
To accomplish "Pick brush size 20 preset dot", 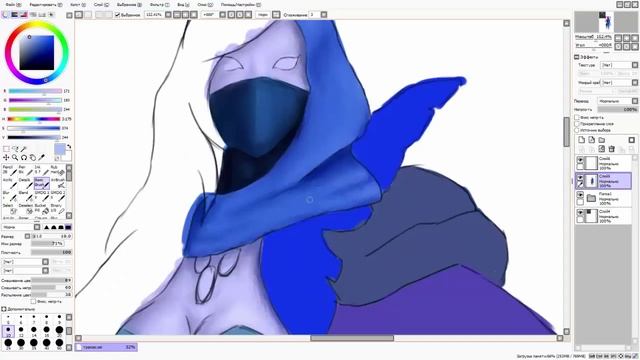I will [x=59, y=330].
